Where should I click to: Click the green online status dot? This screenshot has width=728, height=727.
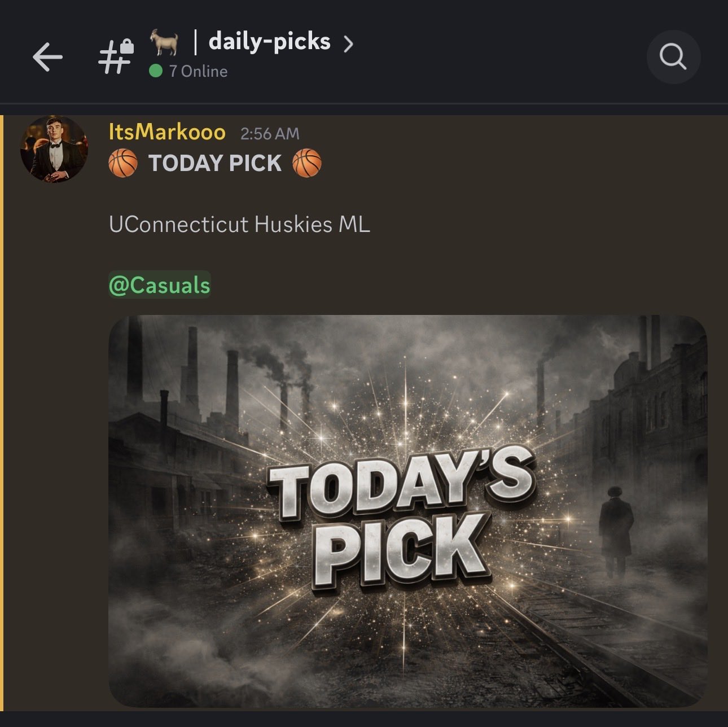[x=156, y=71]
